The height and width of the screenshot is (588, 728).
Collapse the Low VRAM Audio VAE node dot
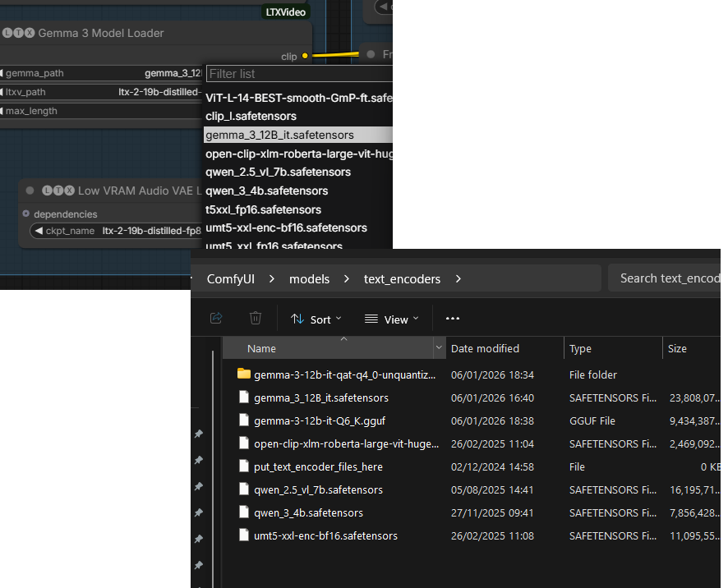click(x=30, y=191)
